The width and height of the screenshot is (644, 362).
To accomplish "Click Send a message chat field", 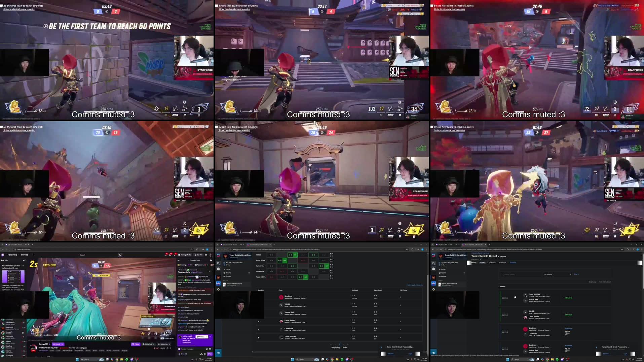I will pyautogui.click(x=195, y=349).
